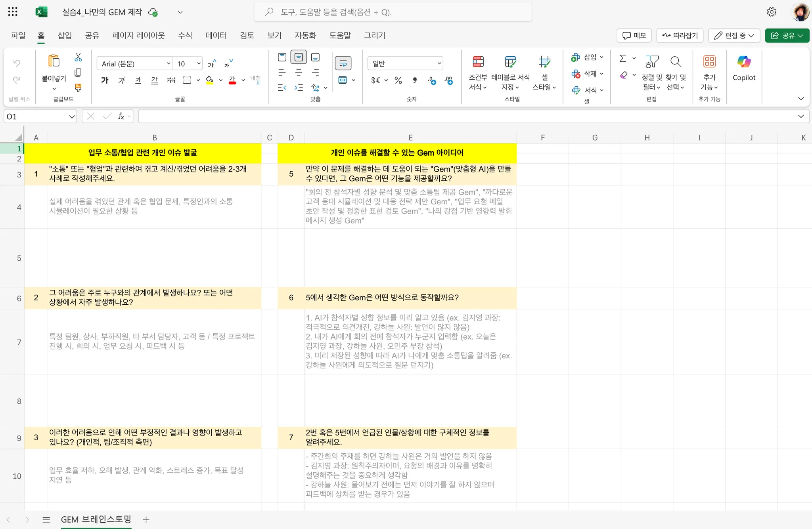Open the font name dropdown
The height and width of the screenshot is (529, 812).
[x=168, y=63]
